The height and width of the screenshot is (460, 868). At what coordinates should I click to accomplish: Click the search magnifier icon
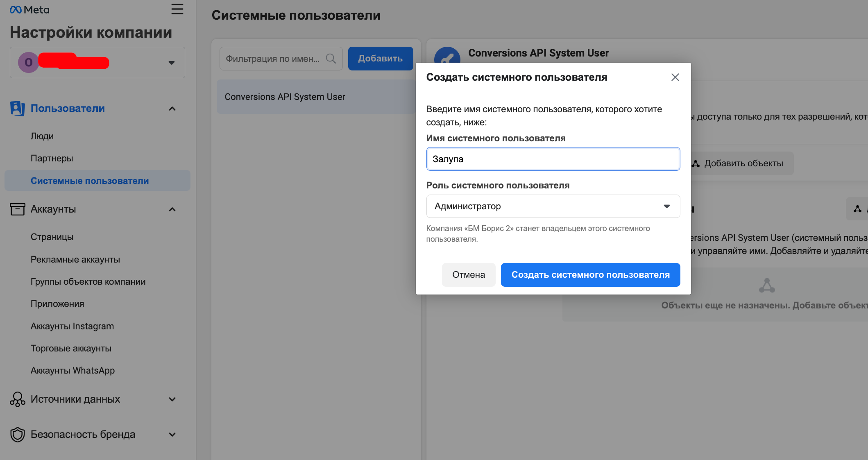331,59
